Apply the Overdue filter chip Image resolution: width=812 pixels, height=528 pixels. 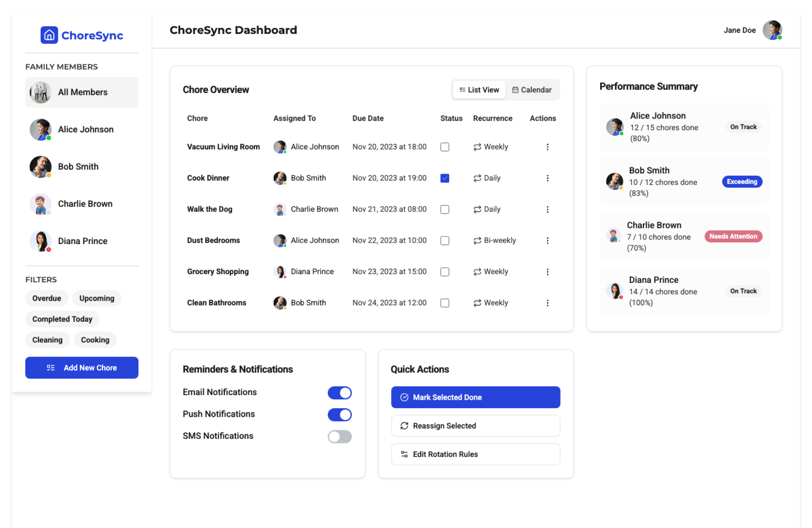pyautogui.click(x=47, y=298)
